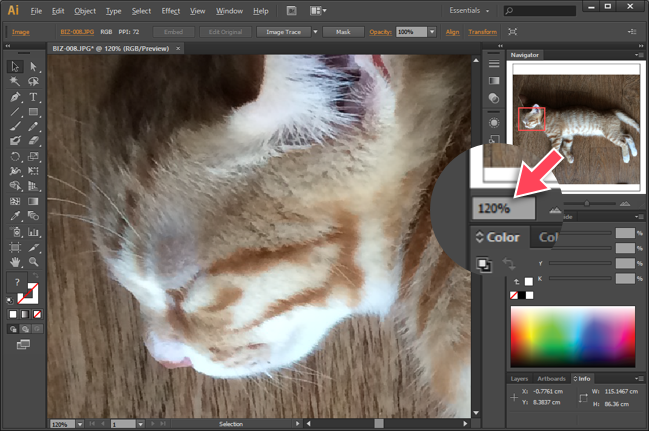Set paint mode to Gradient in toolbox
The width and height of the screenshot is (649, 431).
pos(25,315)
